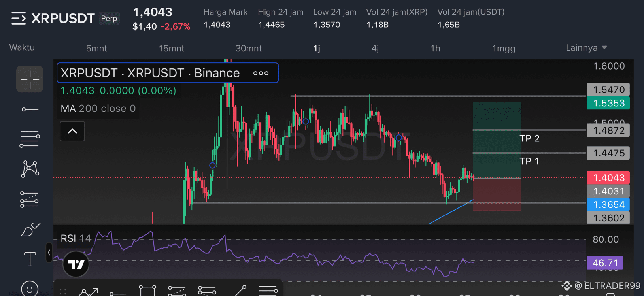The image size is (644, 296).
Task: Click the TradingView logo button
Action: coord(76,264)
